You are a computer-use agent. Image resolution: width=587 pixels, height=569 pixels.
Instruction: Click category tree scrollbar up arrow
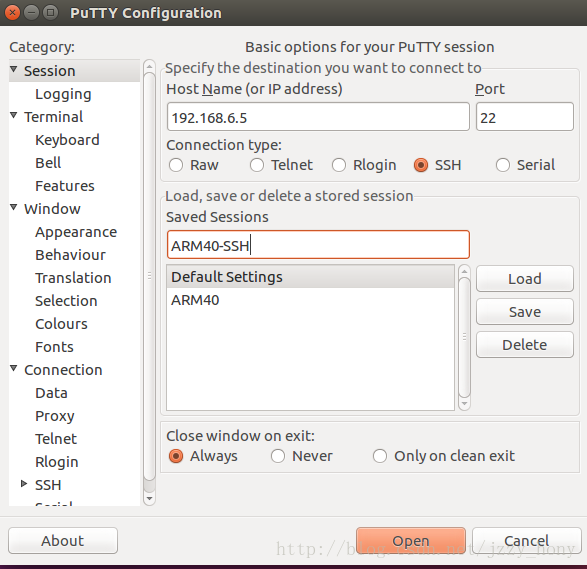149,67
